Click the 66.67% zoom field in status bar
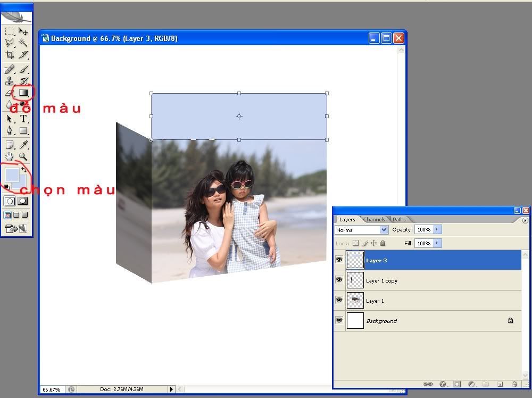Image resolution: width=532 pixels, height=398 pixels. pyautogui.click(x=52, y=389)
